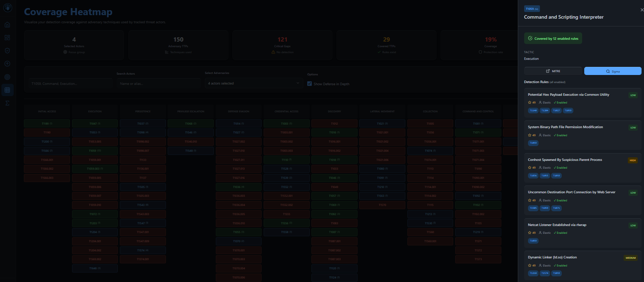Click the T1140 tag in the first rule
This screenshot has width=644, height=282.
coord(533,111)
